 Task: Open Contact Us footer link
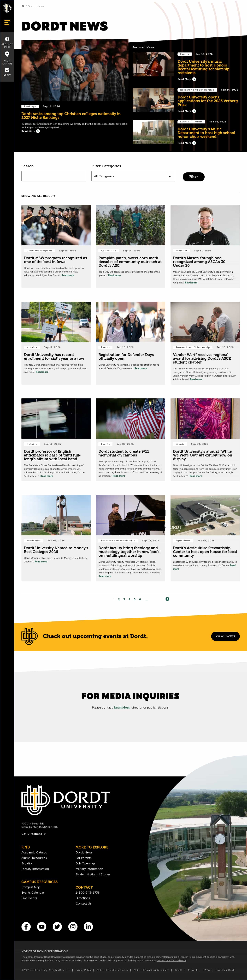click(83, 904)
